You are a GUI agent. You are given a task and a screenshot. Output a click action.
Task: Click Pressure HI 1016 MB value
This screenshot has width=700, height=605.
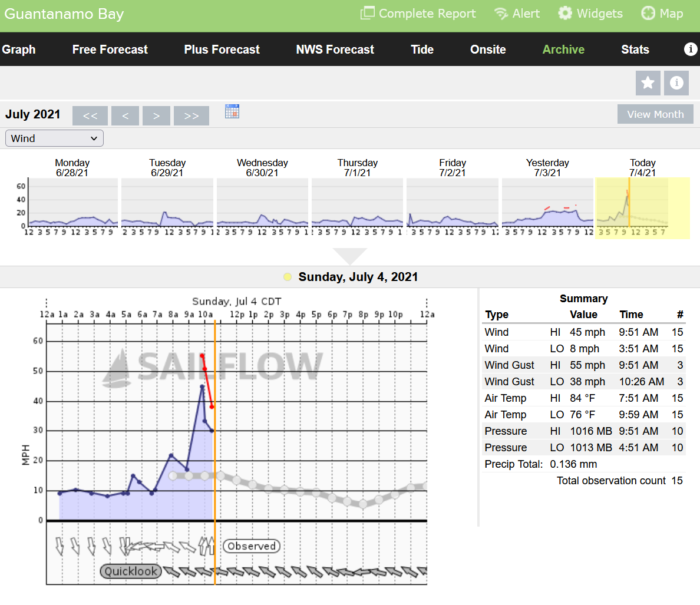(590, 431)
